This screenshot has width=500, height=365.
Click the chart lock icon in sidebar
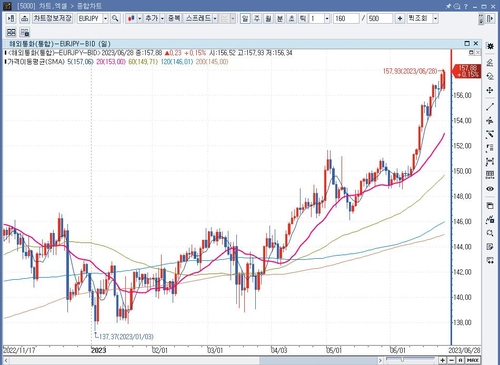(490, 219)
